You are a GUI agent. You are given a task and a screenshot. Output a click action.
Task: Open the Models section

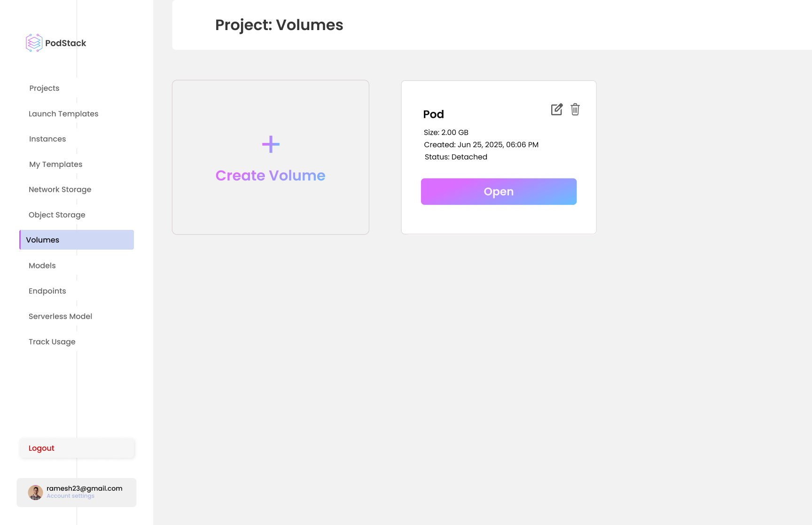click(42, 266)
